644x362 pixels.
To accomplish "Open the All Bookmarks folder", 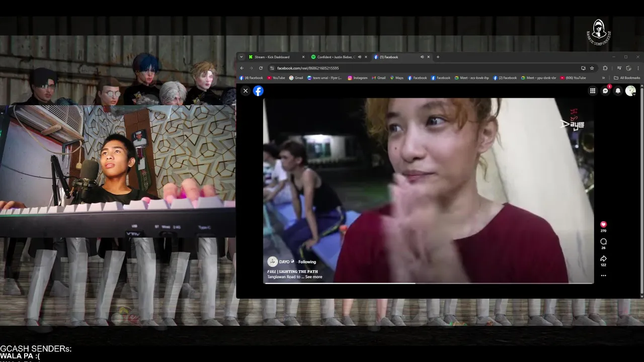I will [627, 78].
